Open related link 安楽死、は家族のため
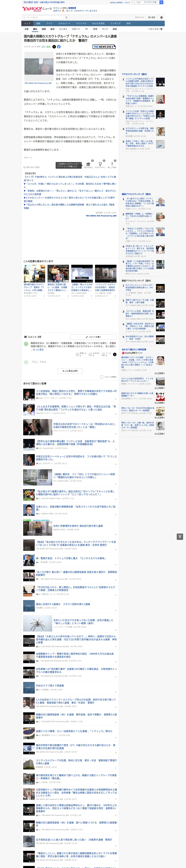186x868 pixels. pyautogui.click(x=70, y=192)
